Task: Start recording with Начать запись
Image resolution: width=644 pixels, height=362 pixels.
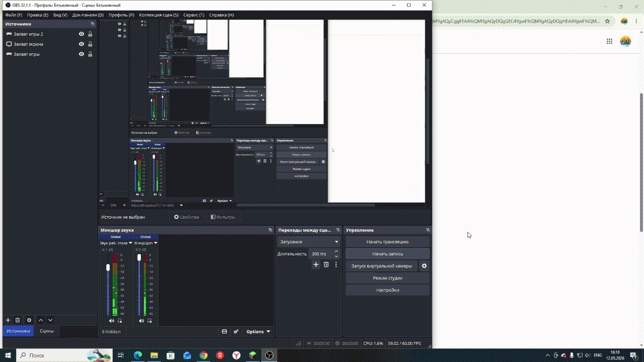Action: click(387, 254)
